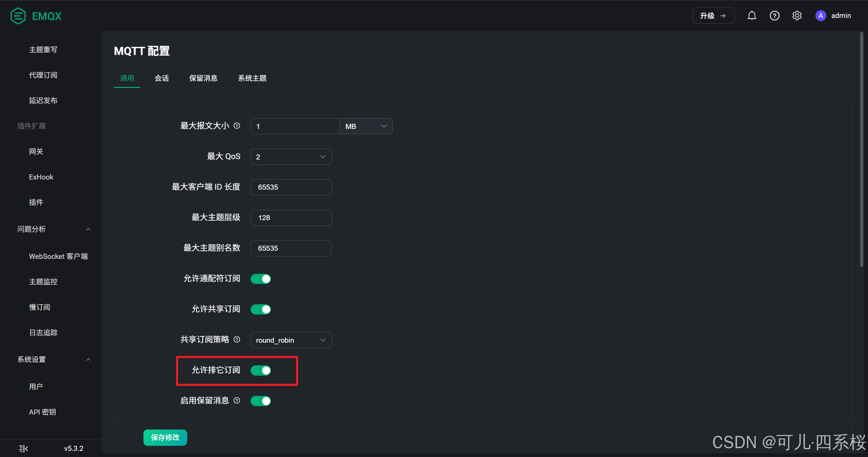This screenshot has width=868, height=457.
Task: Click help icon beside 最大报文大小
Action: 237,126
